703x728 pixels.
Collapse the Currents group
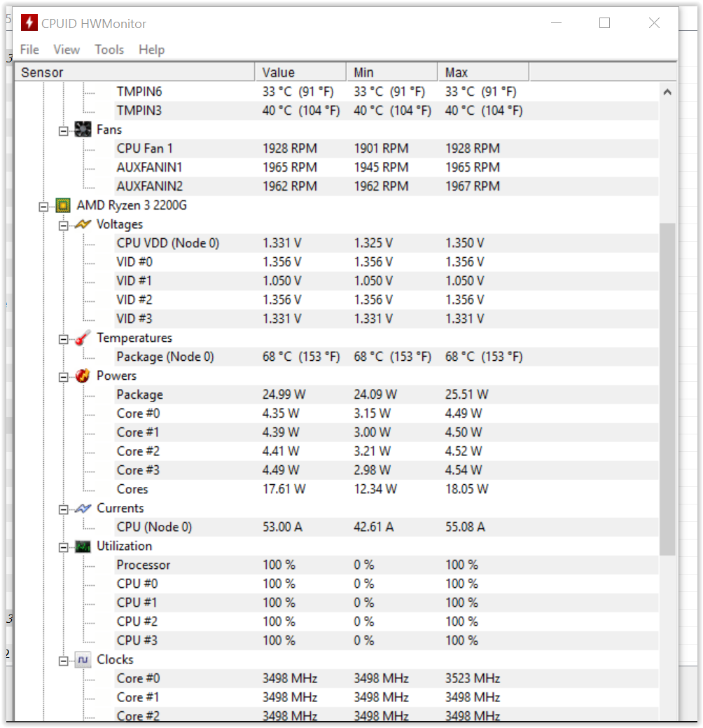tap(64, 510)
